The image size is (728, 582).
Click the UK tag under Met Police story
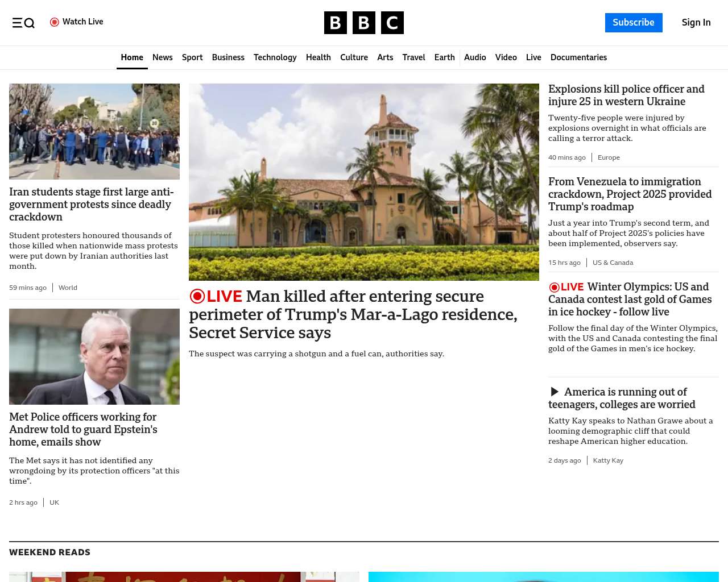point(54,502)
